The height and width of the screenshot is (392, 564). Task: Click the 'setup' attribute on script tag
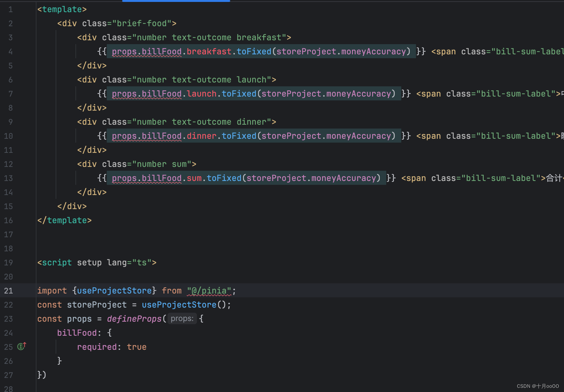point(89,263)
